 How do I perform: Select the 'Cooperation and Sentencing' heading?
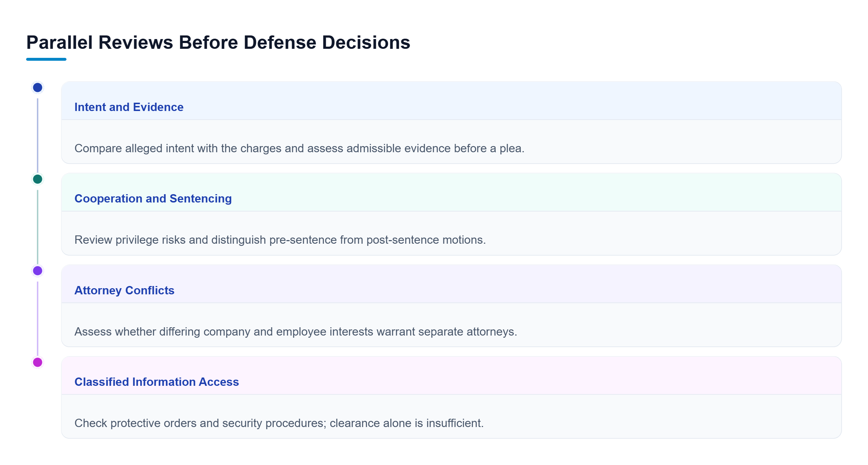[153, 199]
